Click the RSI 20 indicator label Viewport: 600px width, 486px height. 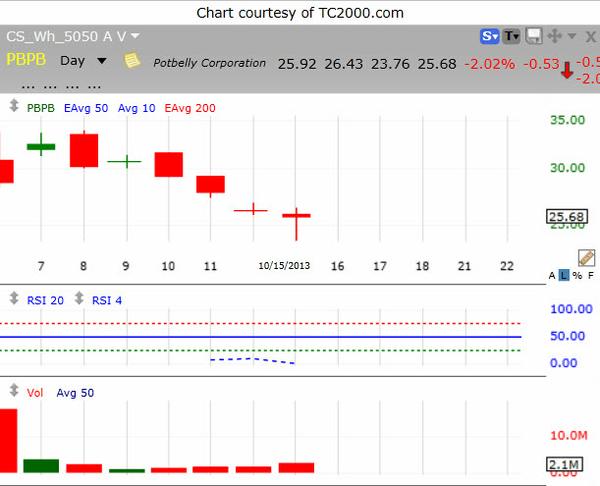(x=45, y=300)
